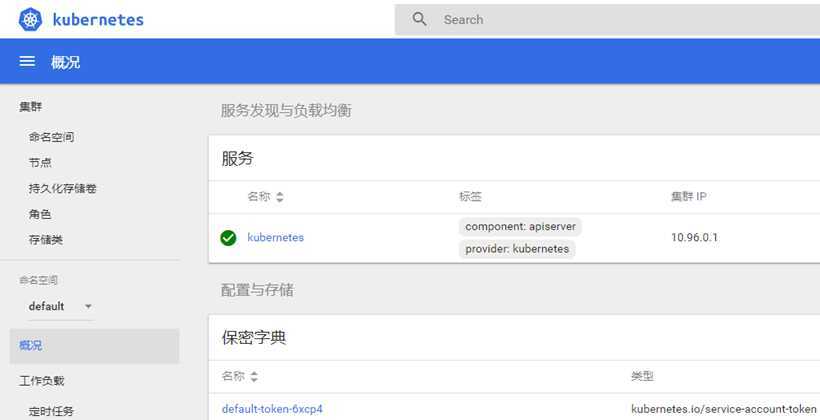Go to 命名空间 in the sidebar
This screenshot has width=820, height=420.
pyautogui.click(x=51, y=137)
